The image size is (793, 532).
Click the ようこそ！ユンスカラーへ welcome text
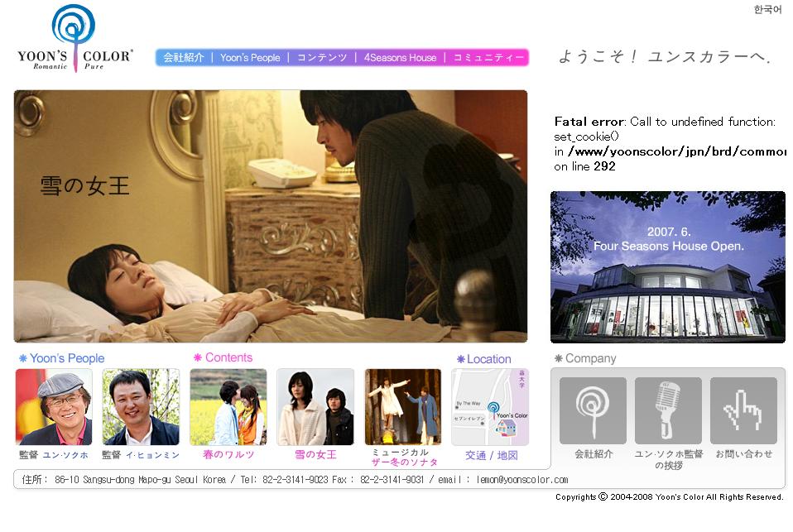pyautogui.click(x=665, y=56)
